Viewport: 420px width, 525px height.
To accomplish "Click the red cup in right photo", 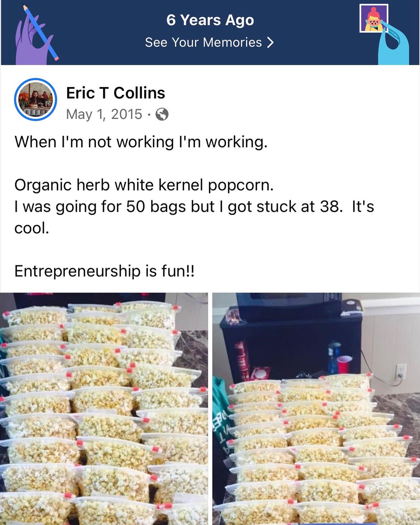I will (345, 364).
